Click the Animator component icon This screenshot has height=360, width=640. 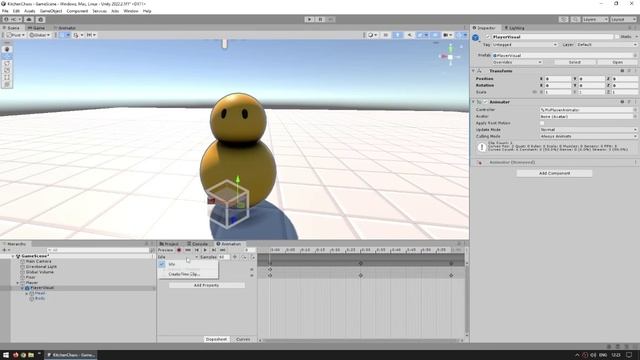[480, 102]
